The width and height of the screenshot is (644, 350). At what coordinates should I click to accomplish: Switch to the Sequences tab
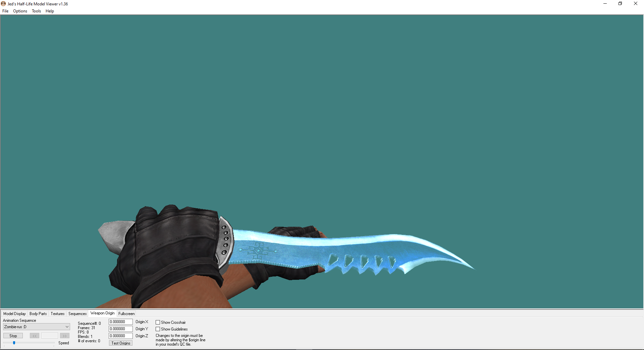pos(77,314)
